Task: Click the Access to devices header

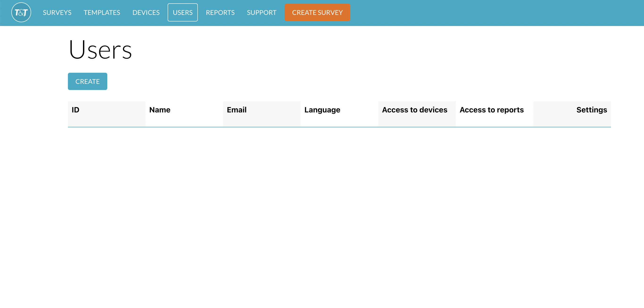Action: 414,110
